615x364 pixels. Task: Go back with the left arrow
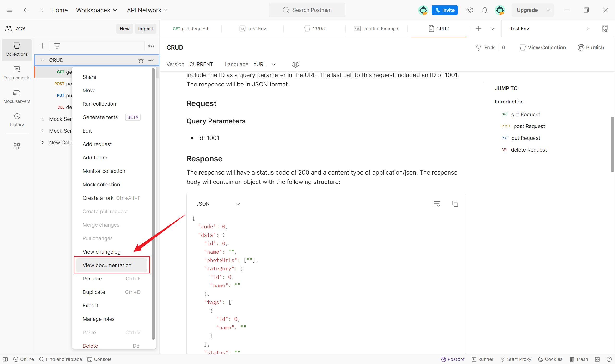pyautogui.click(x=26, y=10)
